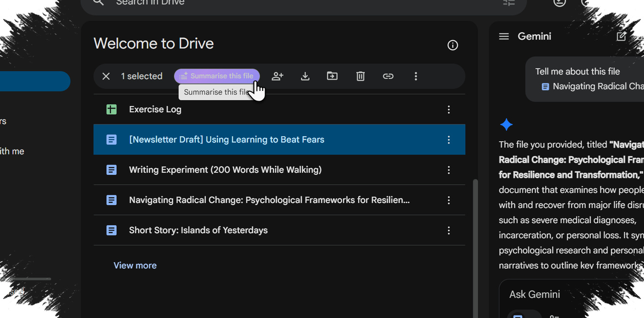Move the selected file to trash
Image resolution: width=644 pixels, height=318 pixels.
tap(361, 76)
